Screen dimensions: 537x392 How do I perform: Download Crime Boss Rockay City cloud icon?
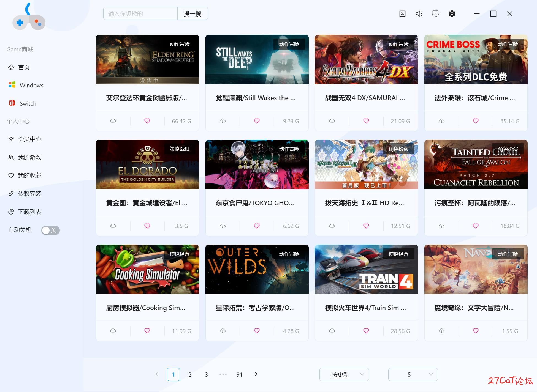441,121
